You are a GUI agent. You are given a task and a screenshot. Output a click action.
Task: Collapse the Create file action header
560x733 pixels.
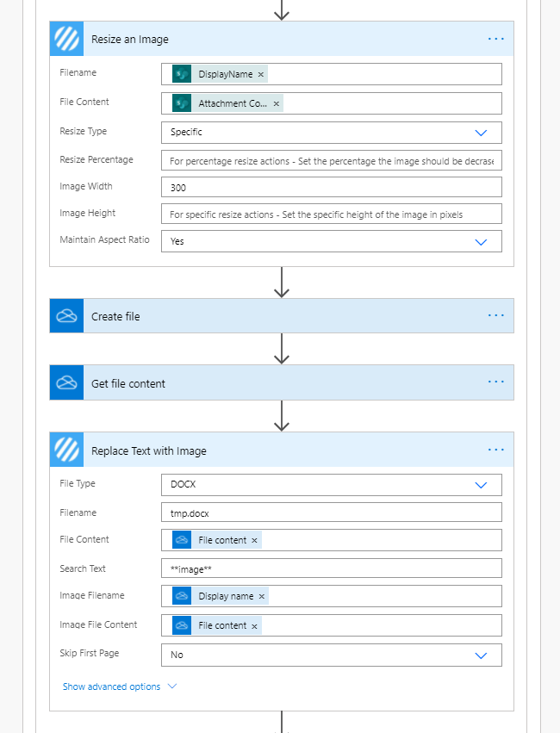[x=258, y=316]
